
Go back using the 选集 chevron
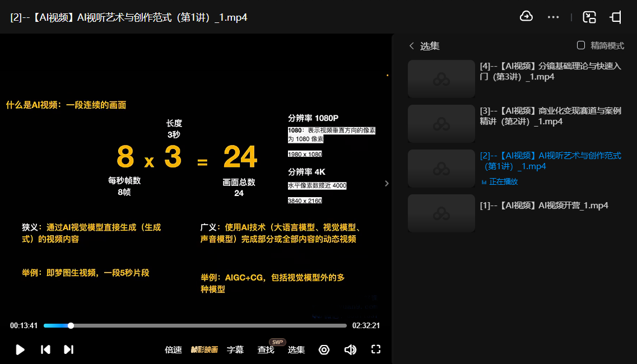[412, 46]
